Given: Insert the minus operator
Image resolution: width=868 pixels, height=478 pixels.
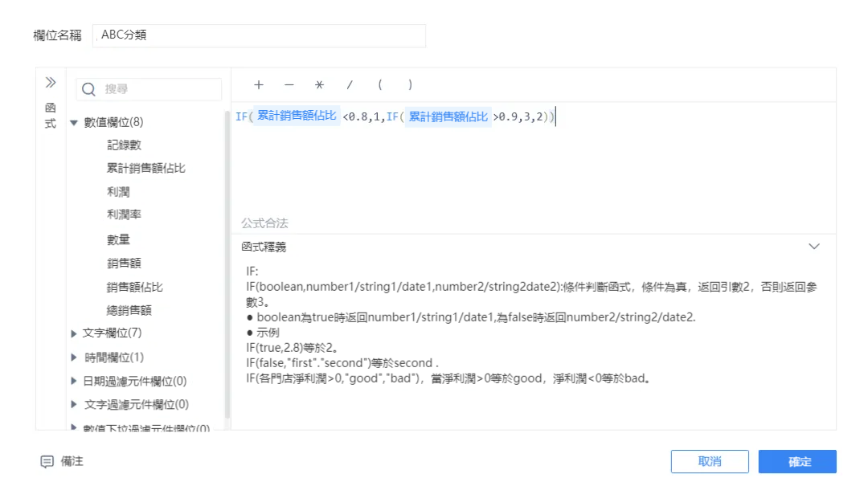Looking at the screenshot, I should point(289,84).
